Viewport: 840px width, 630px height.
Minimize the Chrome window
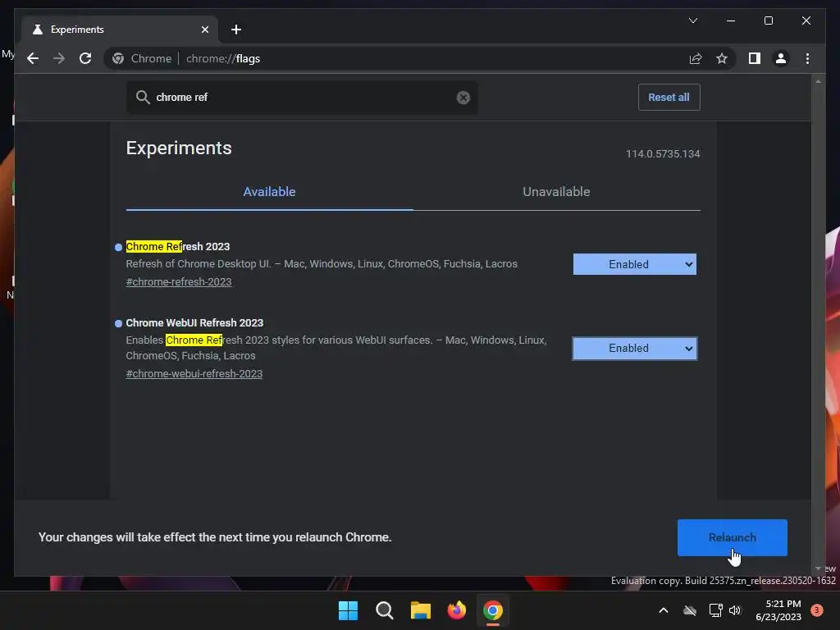click(x=731, y=21)
